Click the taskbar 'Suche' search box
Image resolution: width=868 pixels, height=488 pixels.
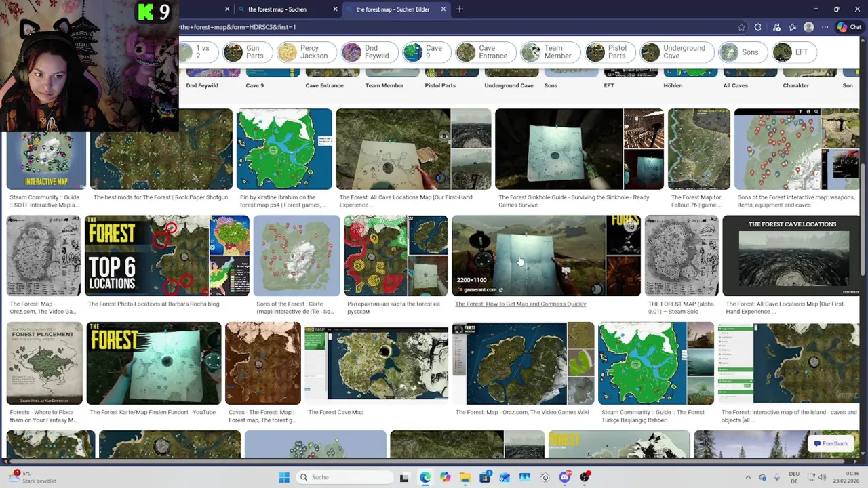(x=344, y=477)
